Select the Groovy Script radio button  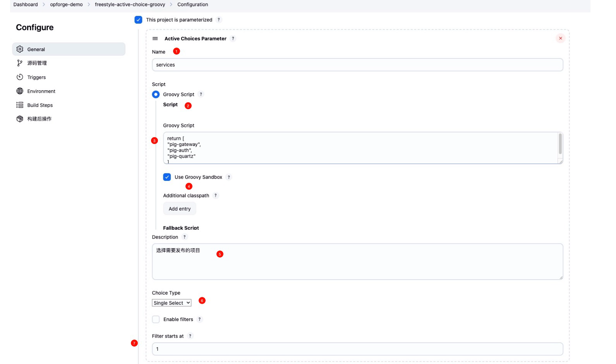pos(156,94)
